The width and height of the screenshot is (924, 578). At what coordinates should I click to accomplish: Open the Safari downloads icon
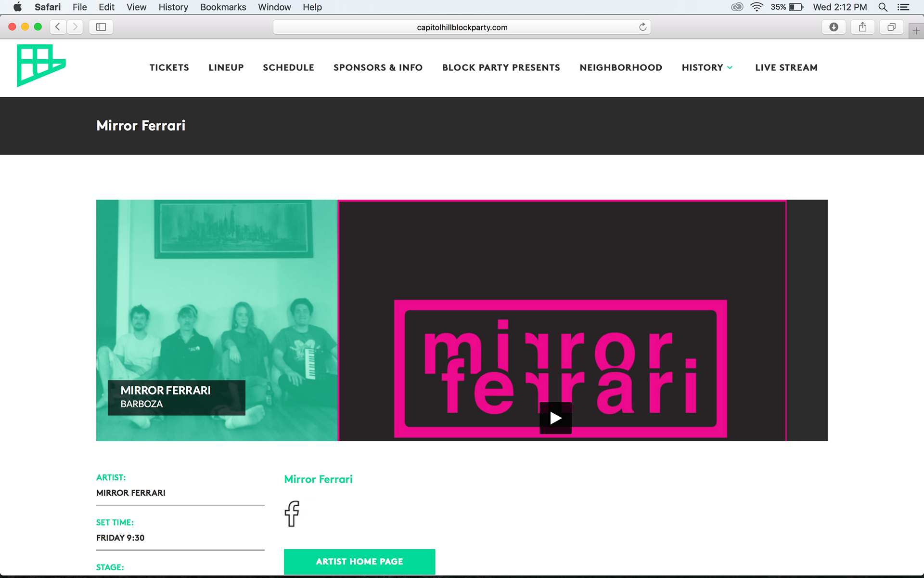834,27
